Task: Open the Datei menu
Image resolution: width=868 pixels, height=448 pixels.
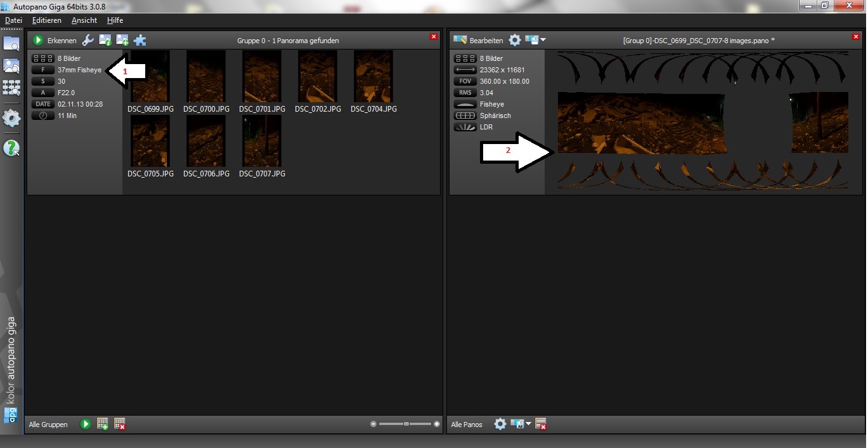Action: click(13, 20)
